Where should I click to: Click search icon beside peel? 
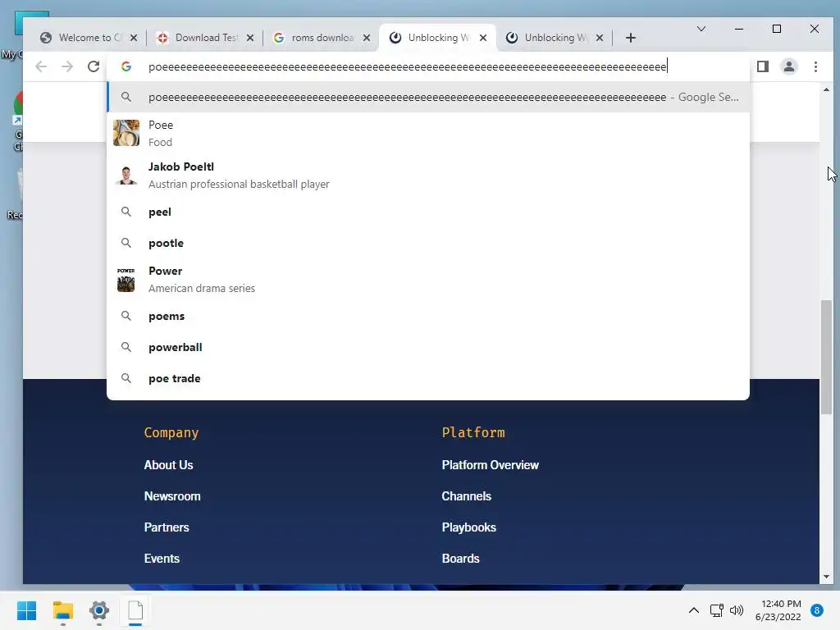(x=126, y=212)
